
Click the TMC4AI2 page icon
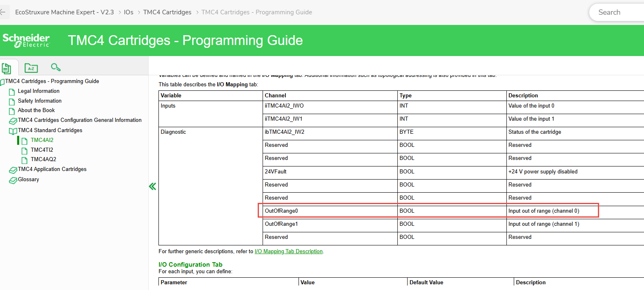[x=25, y=141]
